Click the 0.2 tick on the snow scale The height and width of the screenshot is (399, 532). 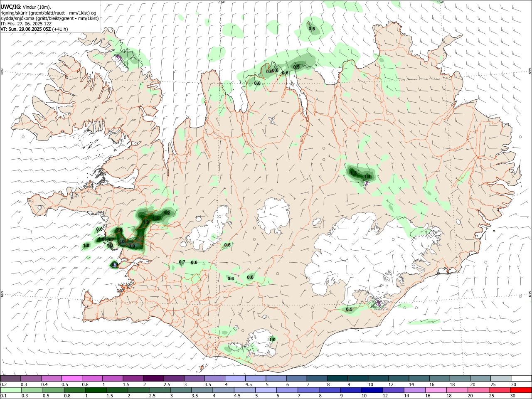[3, 384]
